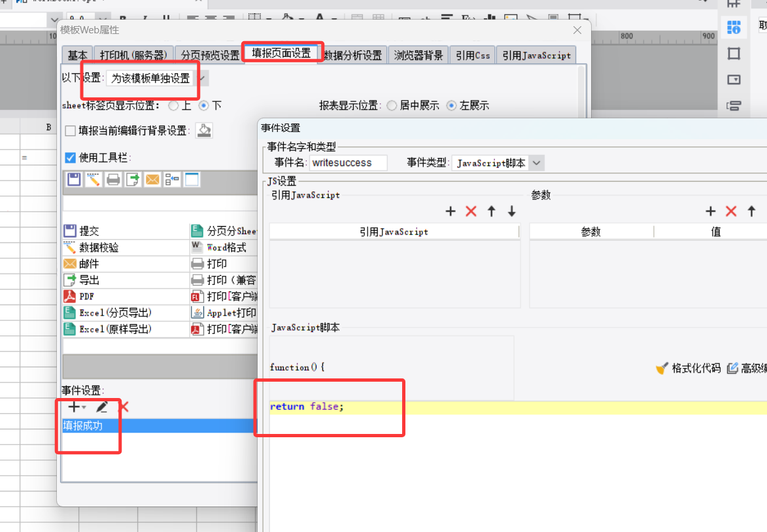Screen dimensions: 767x532
Task: Choose 左展示 report display position
Action: pyautogui.click(x=451, y=105)
